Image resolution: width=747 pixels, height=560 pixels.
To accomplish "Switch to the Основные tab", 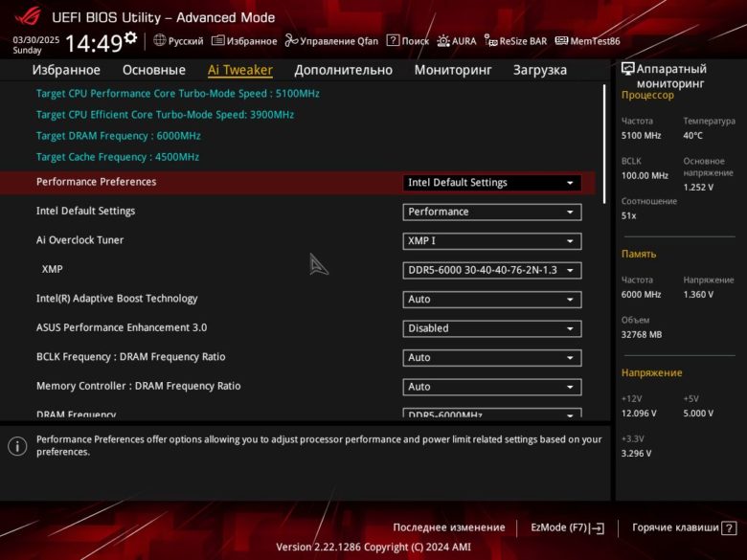I will (154, 70).
